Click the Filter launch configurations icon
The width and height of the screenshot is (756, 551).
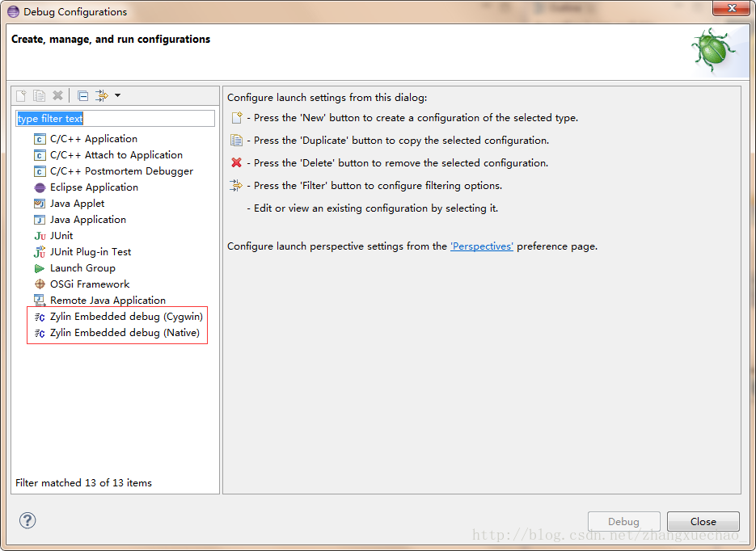coord(102,95)
